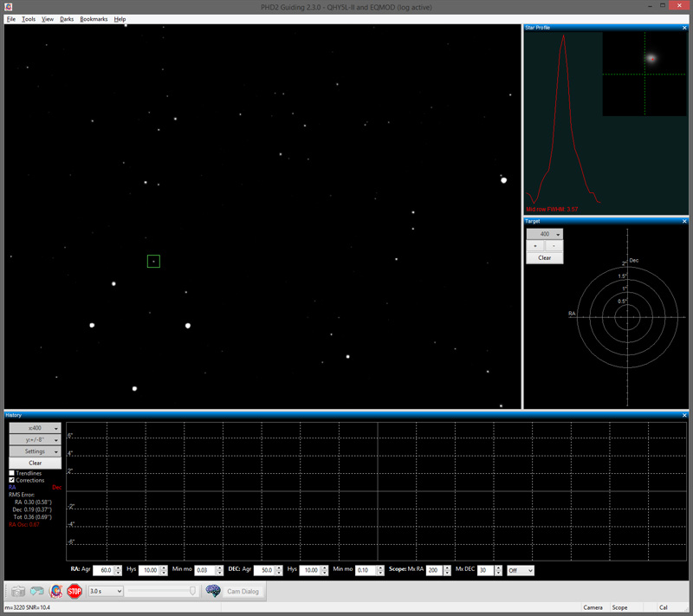
Task: Click the camera connect equipment icon
Action: (x=17, y=592)
